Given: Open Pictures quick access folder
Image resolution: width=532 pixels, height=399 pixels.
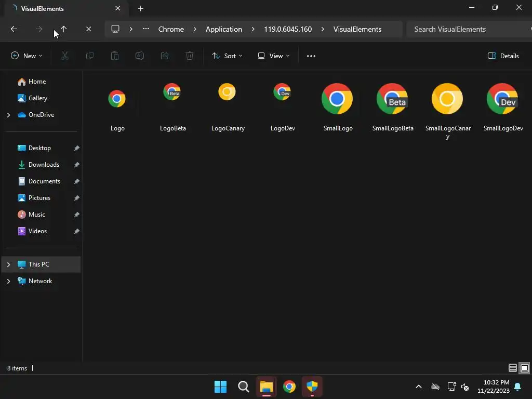Looking at the screenshot, I should [39, 198].
